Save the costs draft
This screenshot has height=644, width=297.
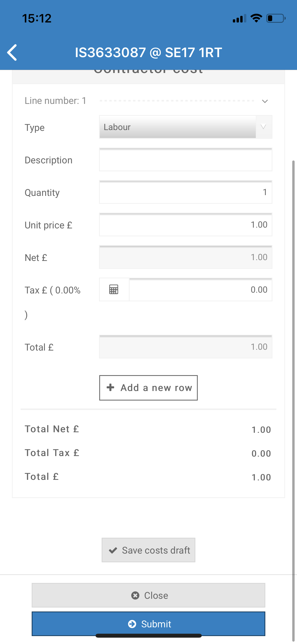click(148, 550)
